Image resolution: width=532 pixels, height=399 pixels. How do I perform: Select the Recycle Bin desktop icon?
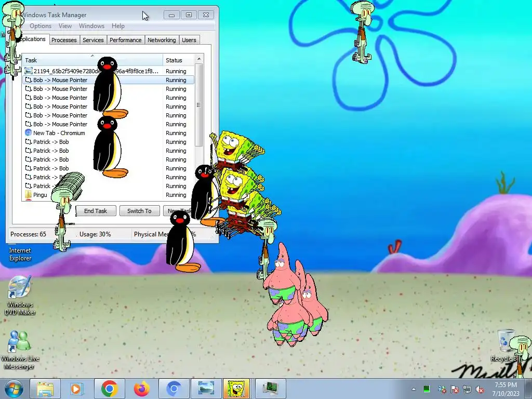507,345
